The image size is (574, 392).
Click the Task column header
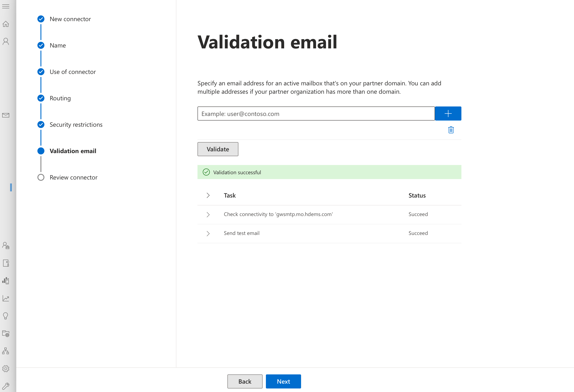pyautogui.click(x=229, y=195)
